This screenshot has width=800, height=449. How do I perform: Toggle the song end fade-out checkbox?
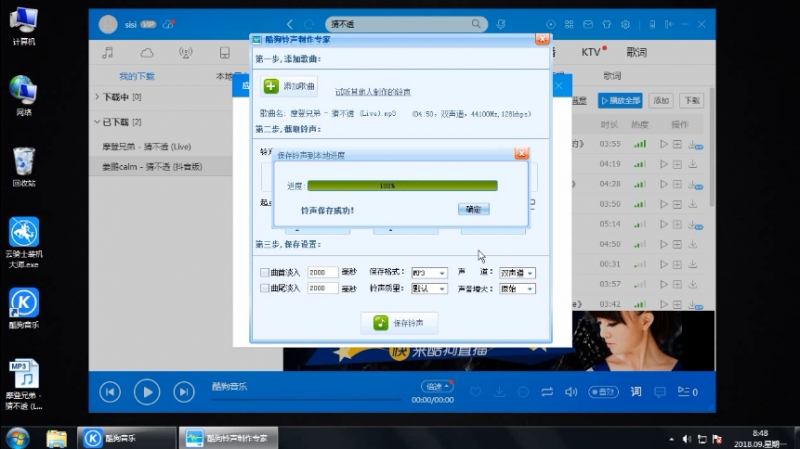click(x=264, y=288)
